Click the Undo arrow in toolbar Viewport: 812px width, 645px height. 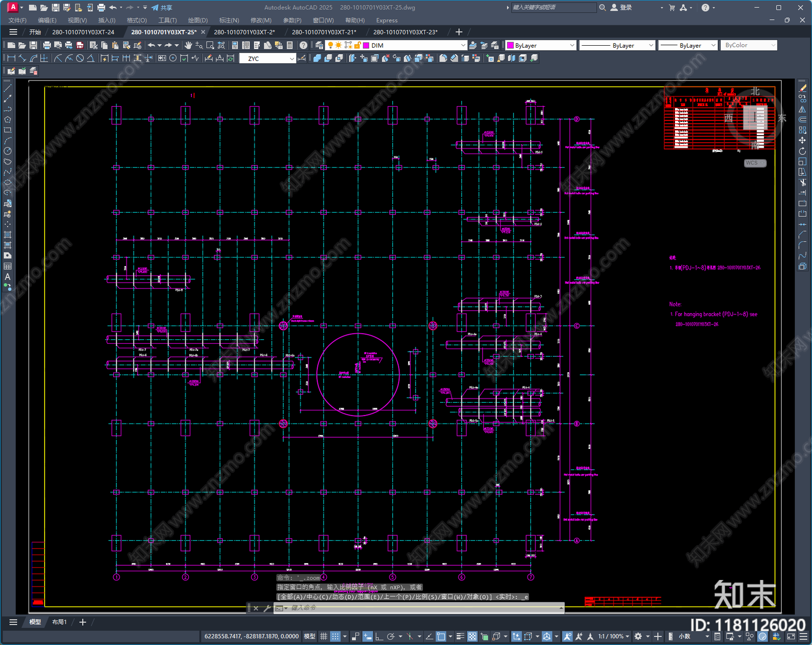click(151, 45)
